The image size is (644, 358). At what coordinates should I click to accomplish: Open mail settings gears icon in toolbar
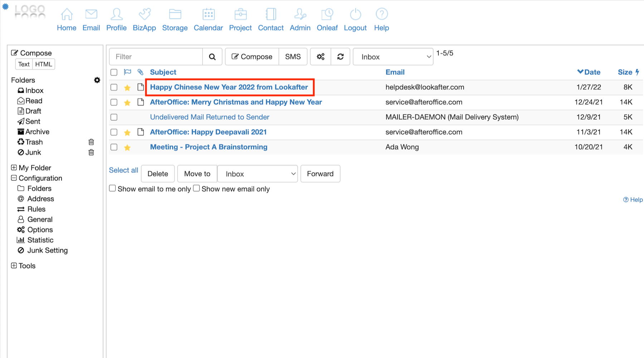click(x=321, y=57)
